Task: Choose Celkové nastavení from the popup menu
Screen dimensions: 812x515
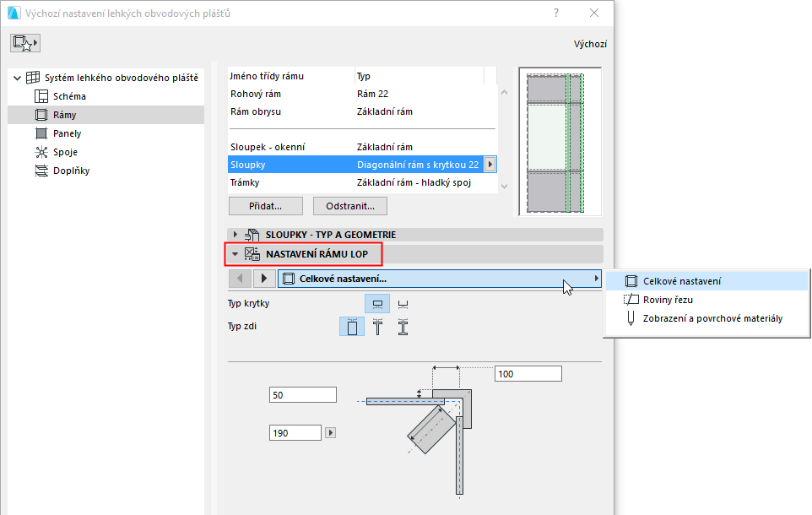Action: [706, 281]
